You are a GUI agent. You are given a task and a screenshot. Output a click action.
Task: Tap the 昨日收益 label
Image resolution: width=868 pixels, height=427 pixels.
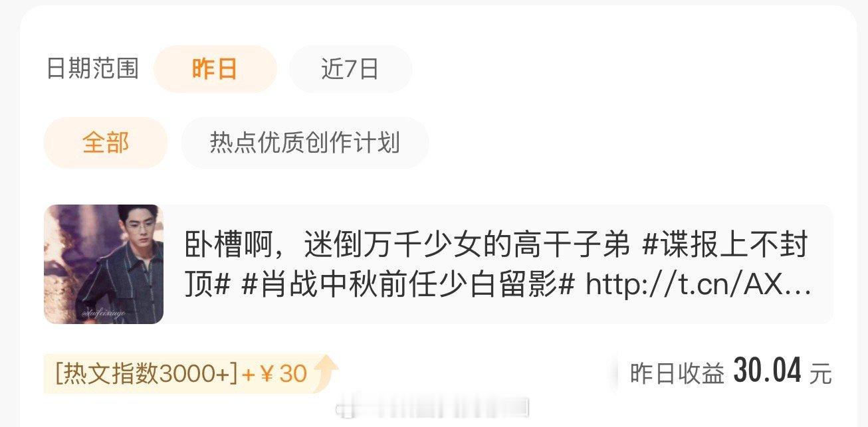click(677, 374)
